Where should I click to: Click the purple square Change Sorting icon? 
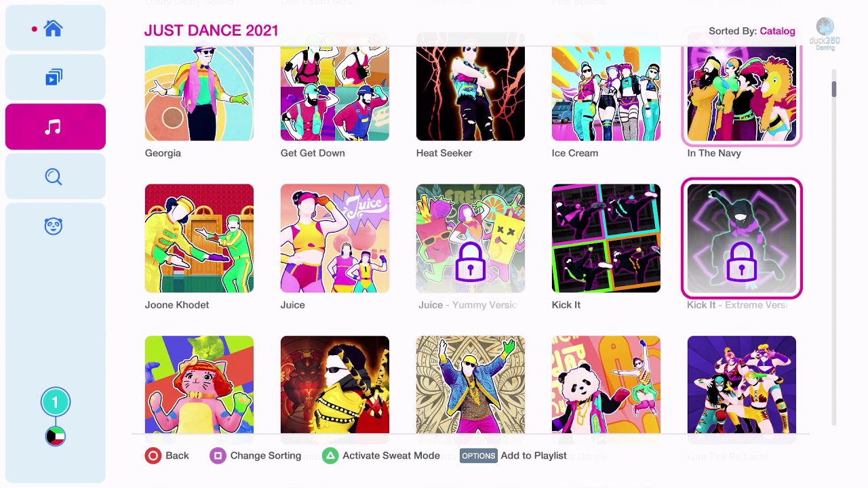pyautogui.click(x=218, y=455)
